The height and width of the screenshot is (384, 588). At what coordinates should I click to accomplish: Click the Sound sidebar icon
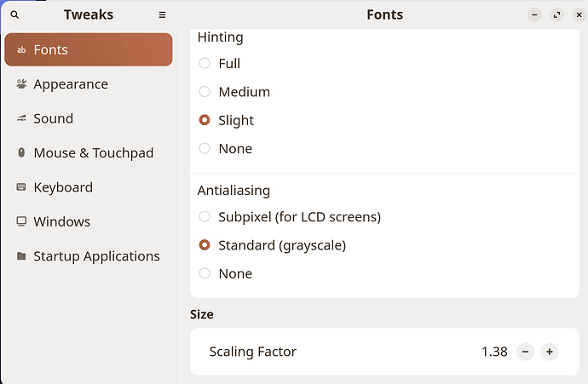click(21, 119)
